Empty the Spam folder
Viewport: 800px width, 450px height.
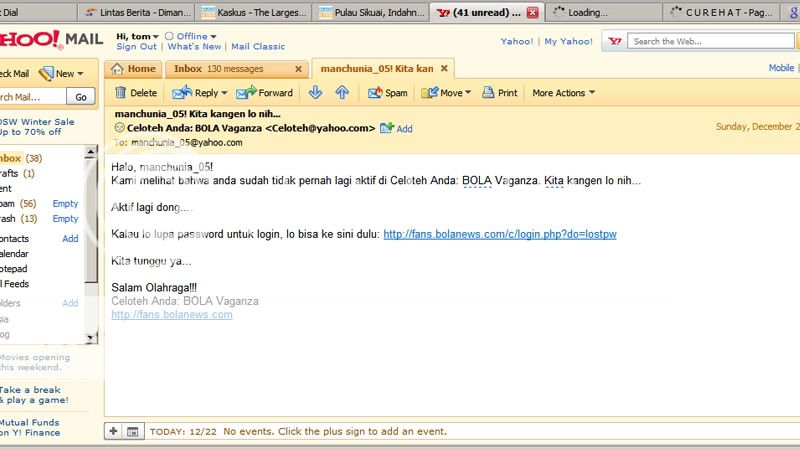(65, 204)
